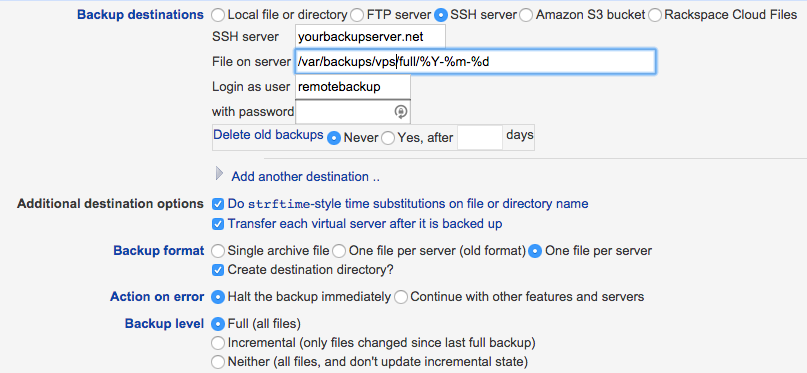Click the Transfer each virtual server label
This screenshot has height=373, width=807.
coord(365,224)
